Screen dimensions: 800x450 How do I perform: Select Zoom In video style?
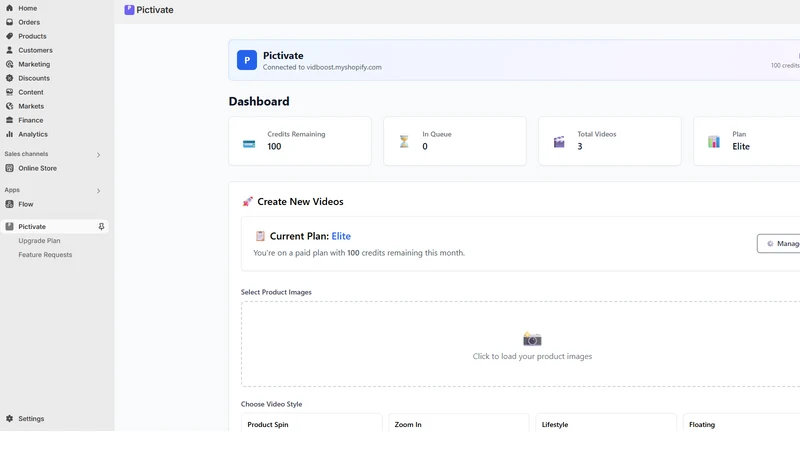[x=459, y=424]
